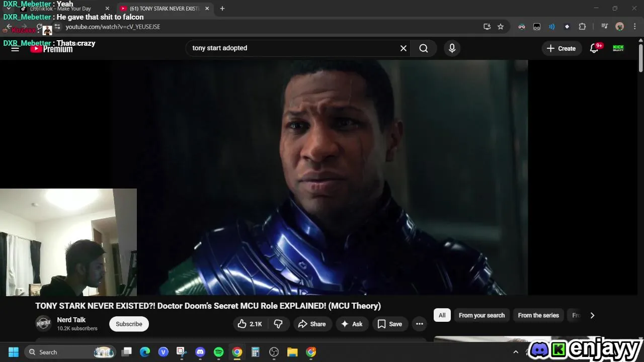644x362 pixels.
Task: Open the Ask AI button
Action: (x=352, y=324)
